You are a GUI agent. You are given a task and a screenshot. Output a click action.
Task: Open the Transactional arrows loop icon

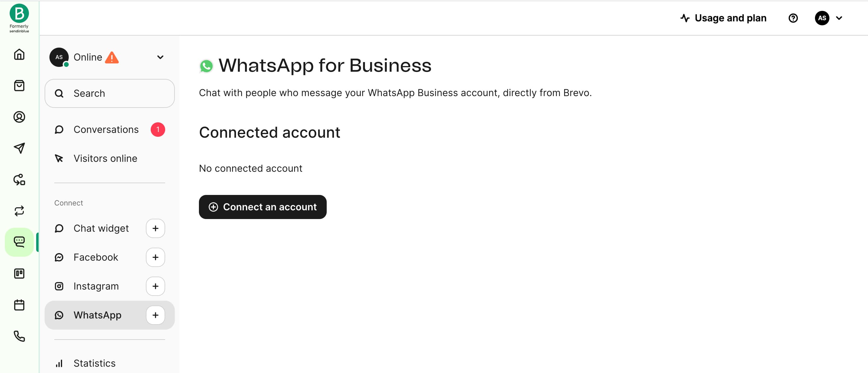point(19,211)
